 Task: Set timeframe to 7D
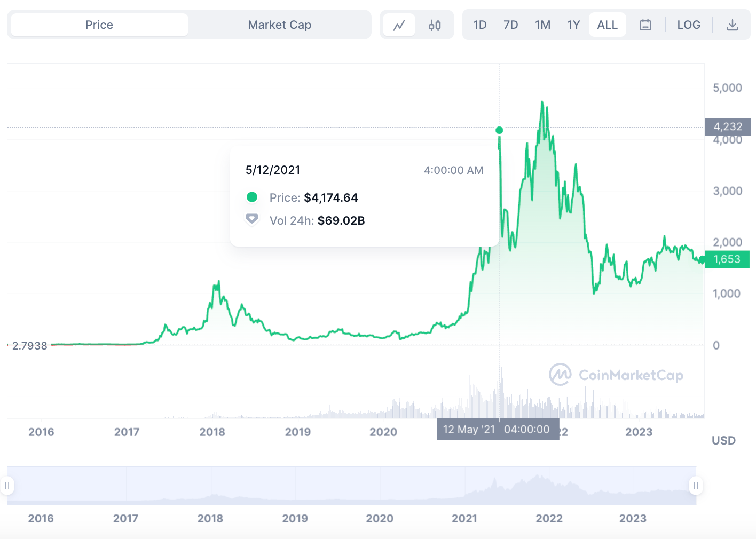click(511, 25)
